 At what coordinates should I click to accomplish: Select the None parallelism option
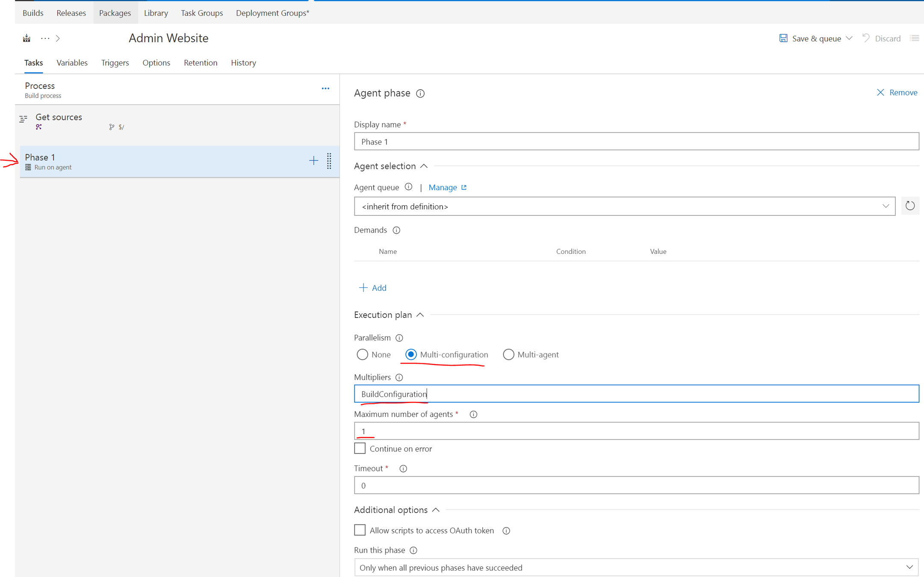coord(362,355)
